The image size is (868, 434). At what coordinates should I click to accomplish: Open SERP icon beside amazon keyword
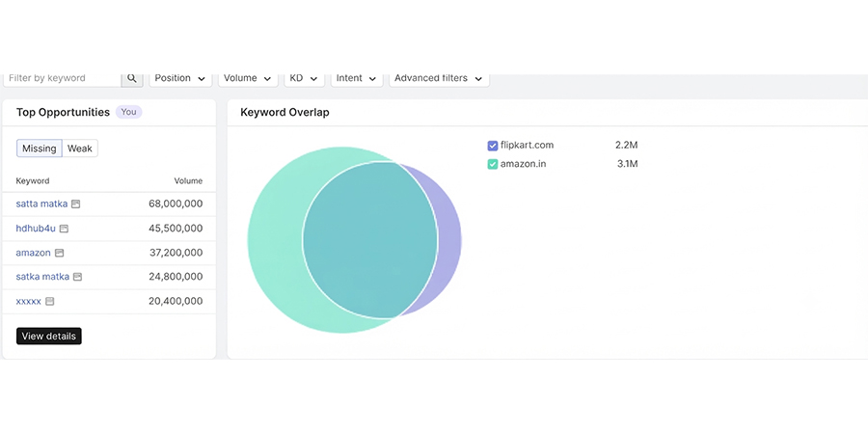[59, 253]
